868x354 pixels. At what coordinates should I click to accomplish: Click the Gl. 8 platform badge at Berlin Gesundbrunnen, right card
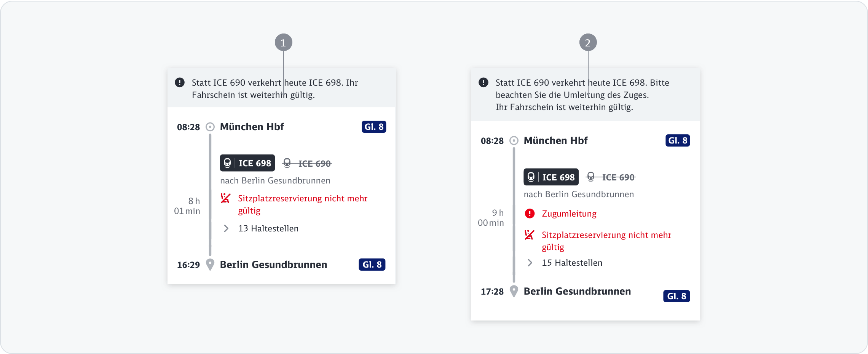point(677,296)
